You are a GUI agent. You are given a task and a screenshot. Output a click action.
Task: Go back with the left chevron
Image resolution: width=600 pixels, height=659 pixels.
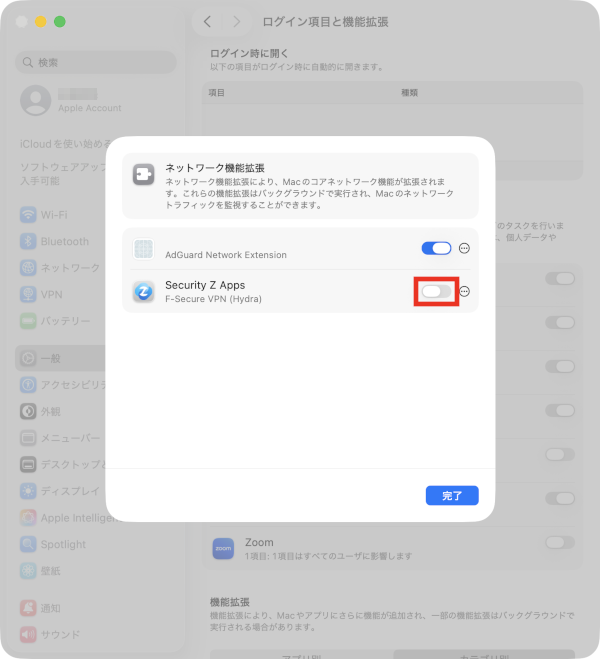pyautogui.click(x=207, y=21)
